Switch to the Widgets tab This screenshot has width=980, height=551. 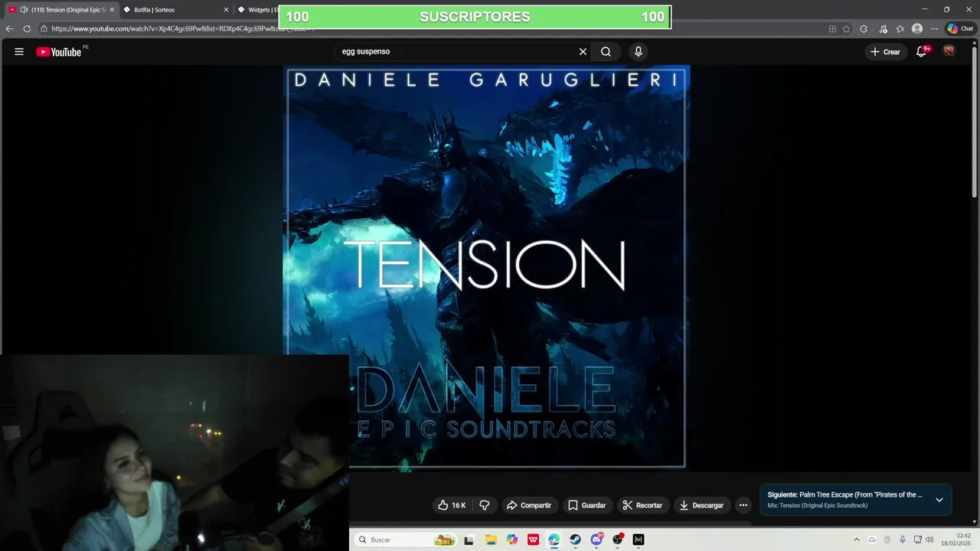click(256, 10)
